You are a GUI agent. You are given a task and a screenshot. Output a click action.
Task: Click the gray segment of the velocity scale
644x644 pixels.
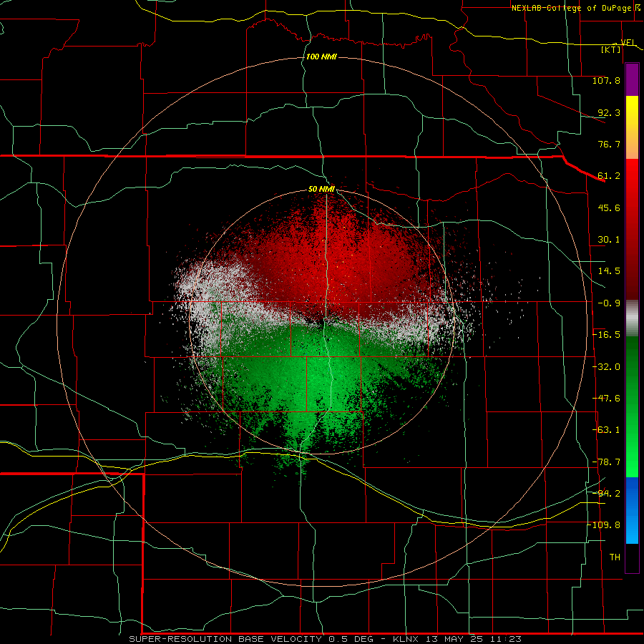click(x=632, y=318)
